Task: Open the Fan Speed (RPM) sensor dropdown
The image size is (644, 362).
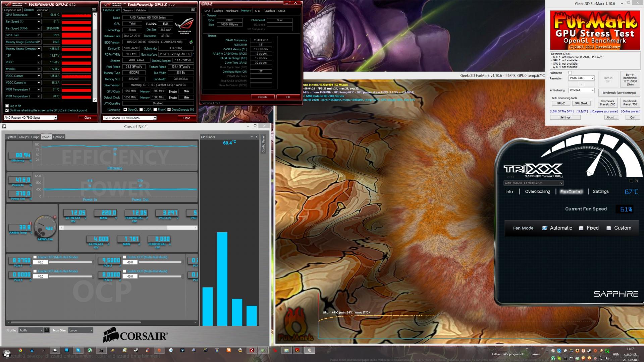Action: coord(39,28)
